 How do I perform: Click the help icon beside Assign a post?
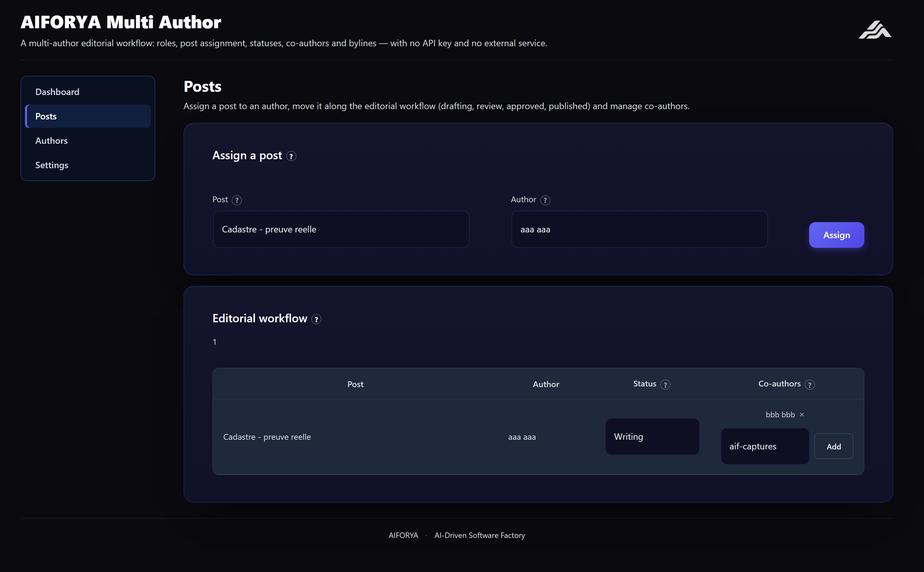click(291, 156)
